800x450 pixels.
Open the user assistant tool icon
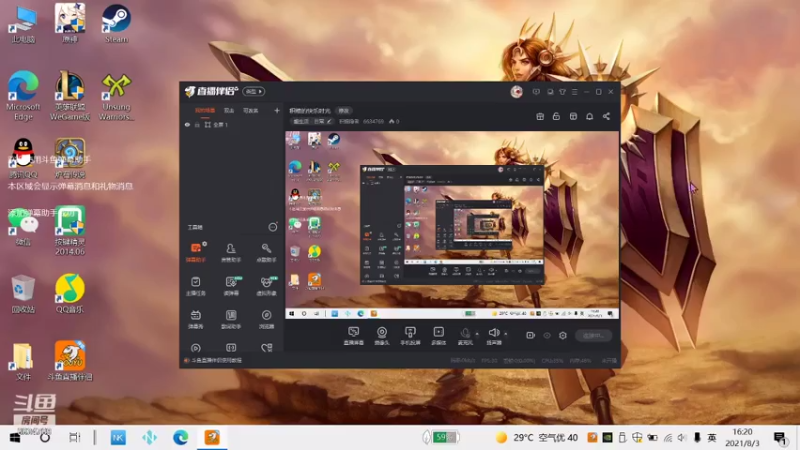pyautogui.click(x=231, y=253)
